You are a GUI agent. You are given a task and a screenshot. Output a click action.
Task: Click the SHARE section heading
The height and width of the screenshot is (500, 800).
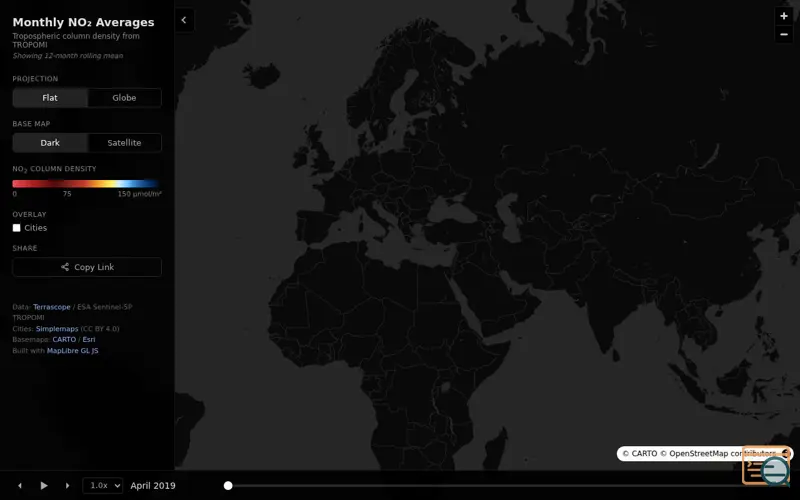(x=25, y=248)
